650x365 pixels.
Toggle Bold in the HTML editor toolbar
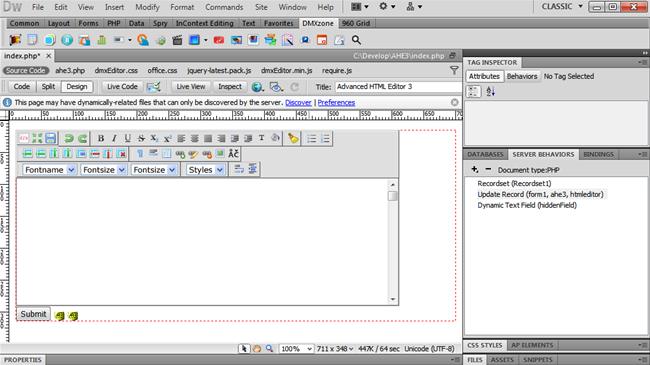tap(101, 139)
